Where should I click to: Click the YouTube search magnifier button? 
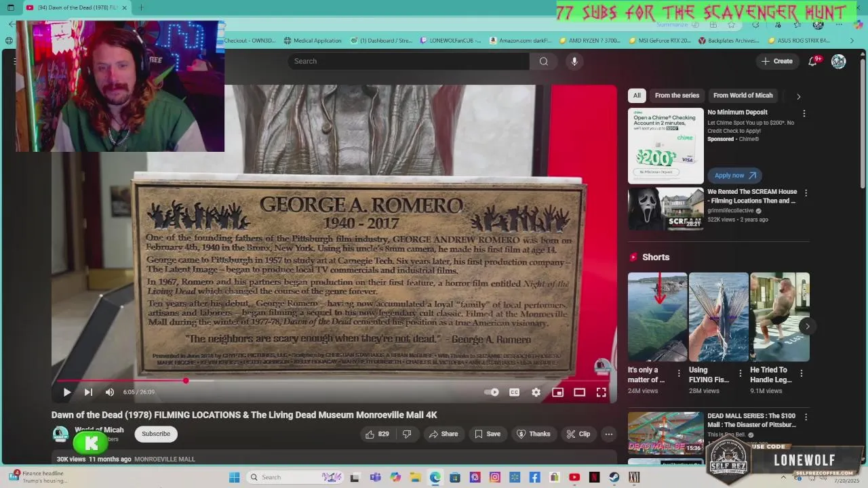pyautogui.click(x=543, y=61)
